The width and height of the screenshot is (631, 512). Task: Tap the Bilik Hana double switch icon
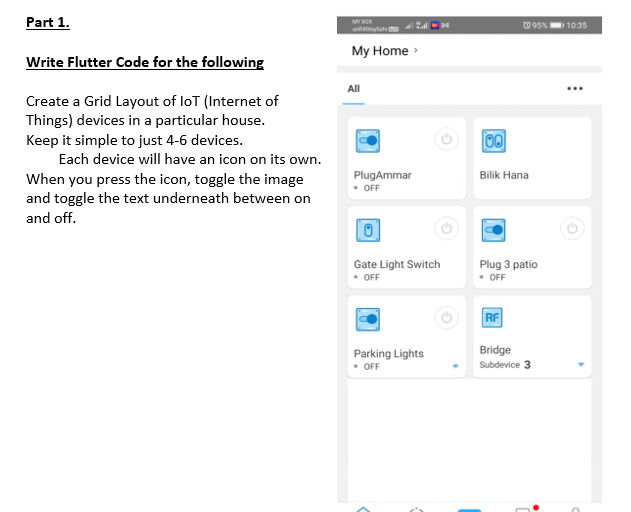pyautogui.click(x=493, y=141)
